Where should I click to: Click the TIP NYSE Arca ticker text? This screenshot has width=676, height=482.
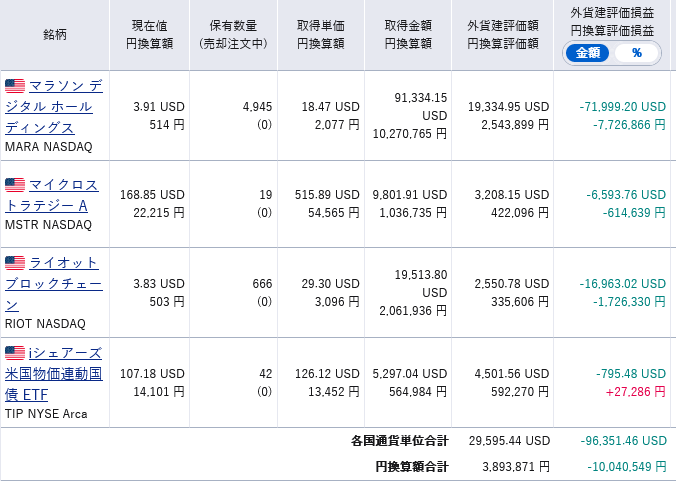(x=46, y=414)
